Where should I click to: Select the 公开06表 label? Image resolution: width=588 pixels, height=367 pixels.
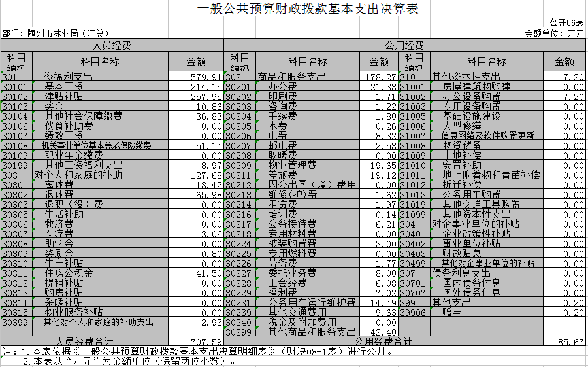click(x=566, y=22)
